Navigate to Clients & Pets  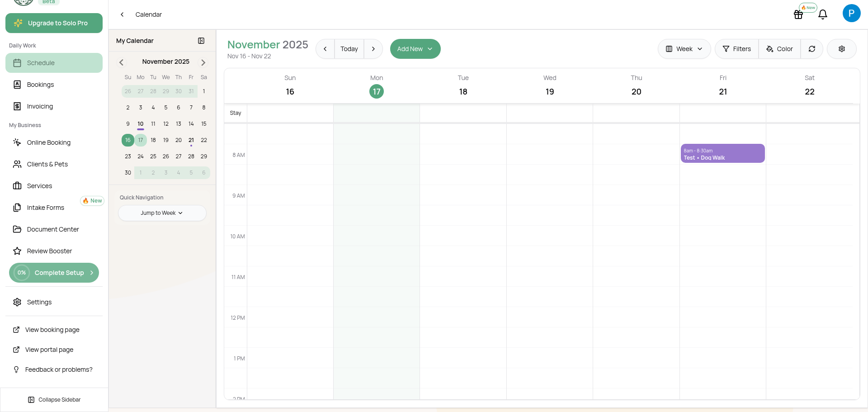[x=47, y=164]
